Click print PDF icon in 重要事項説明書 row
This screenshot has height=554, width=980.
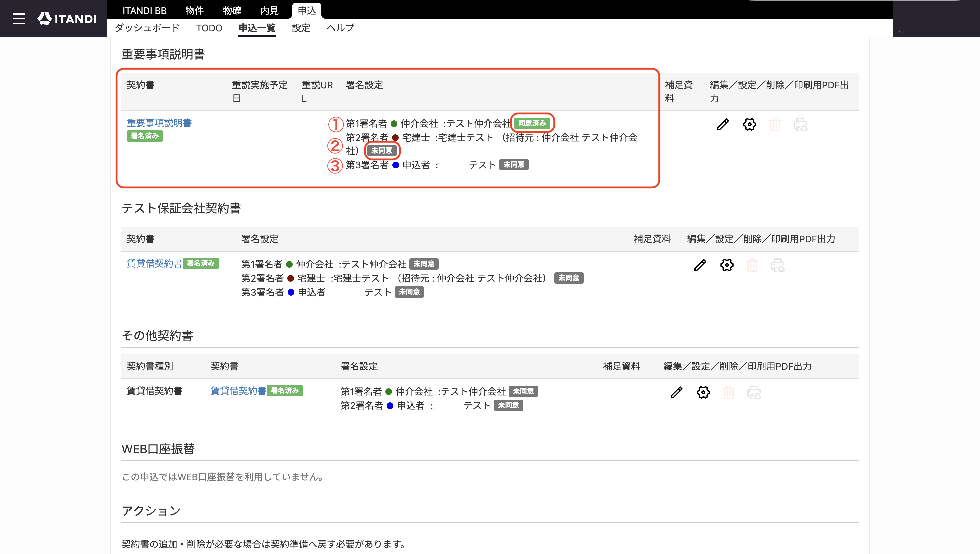[800, 124]
